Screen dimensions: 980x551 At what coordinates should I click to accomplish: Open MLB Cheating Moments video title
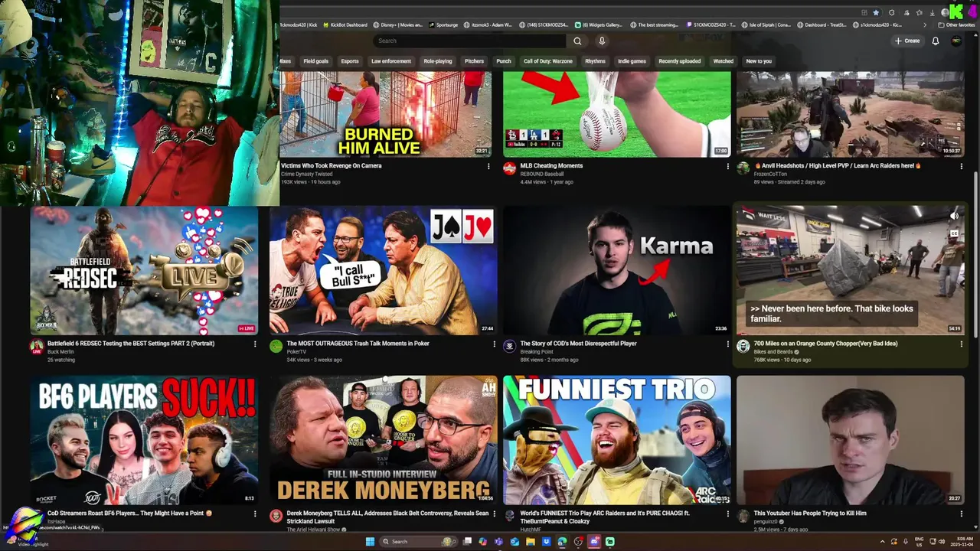pos(551,165)
